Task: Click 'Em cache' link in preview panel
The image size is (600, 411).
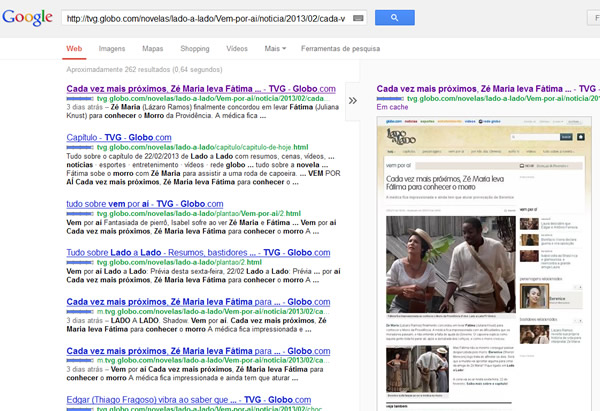Action: coord(392,107)
